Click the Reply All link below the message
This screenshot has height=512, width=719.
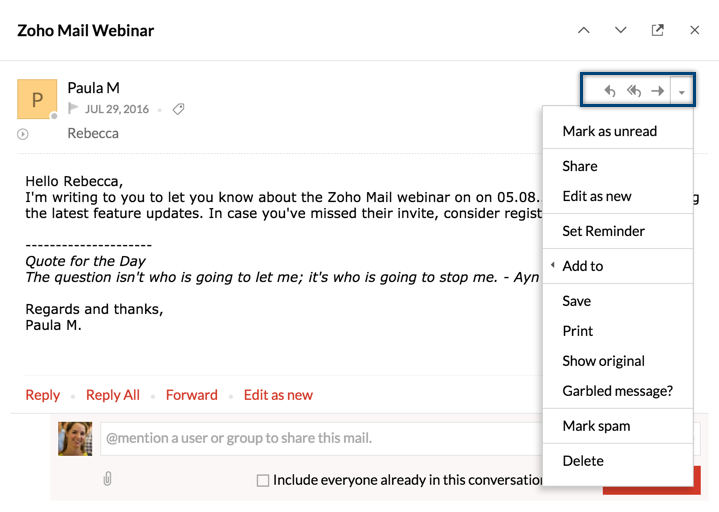tap(113, 395)
